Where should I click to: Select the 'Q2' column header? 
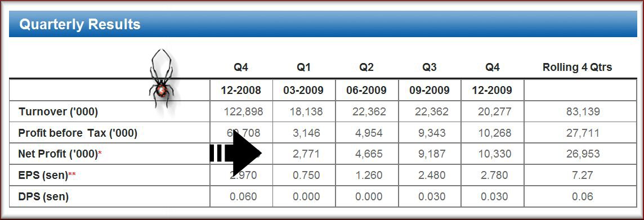point(366,68)
